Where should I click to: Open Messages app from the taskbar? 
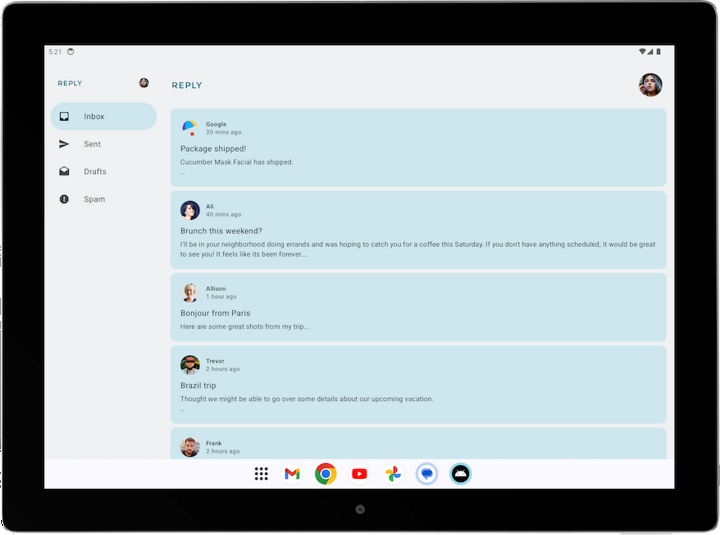[427, 474]
